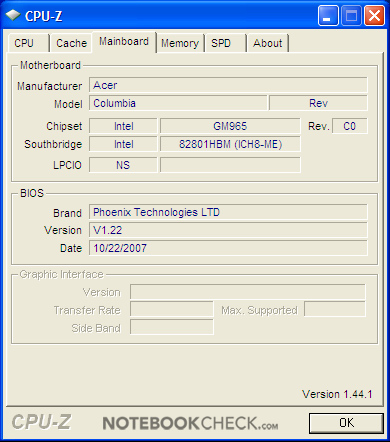Select the BIOS Date field

[x=228, y=248]
